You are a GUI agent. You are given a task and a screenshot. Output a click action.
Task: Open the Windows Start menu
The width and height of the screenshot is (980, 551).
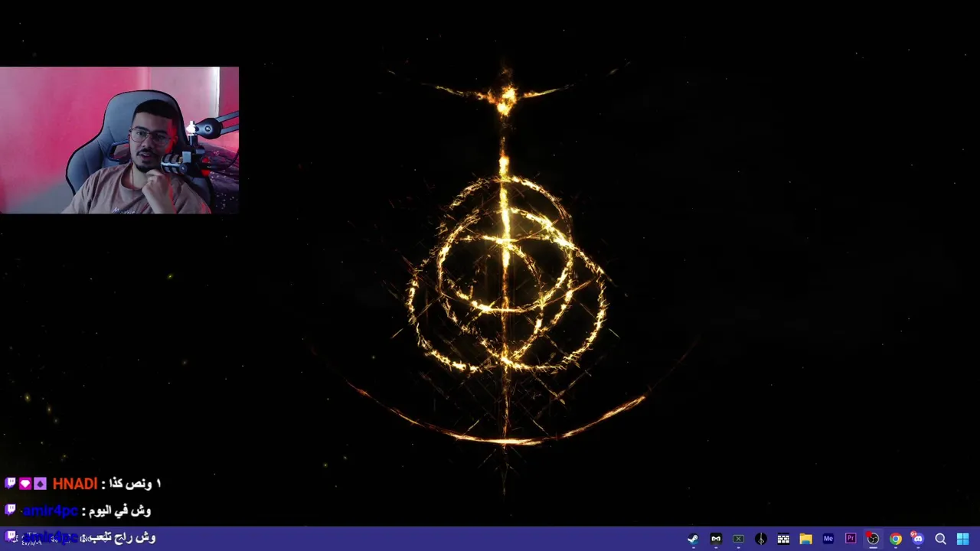[962, 539]
